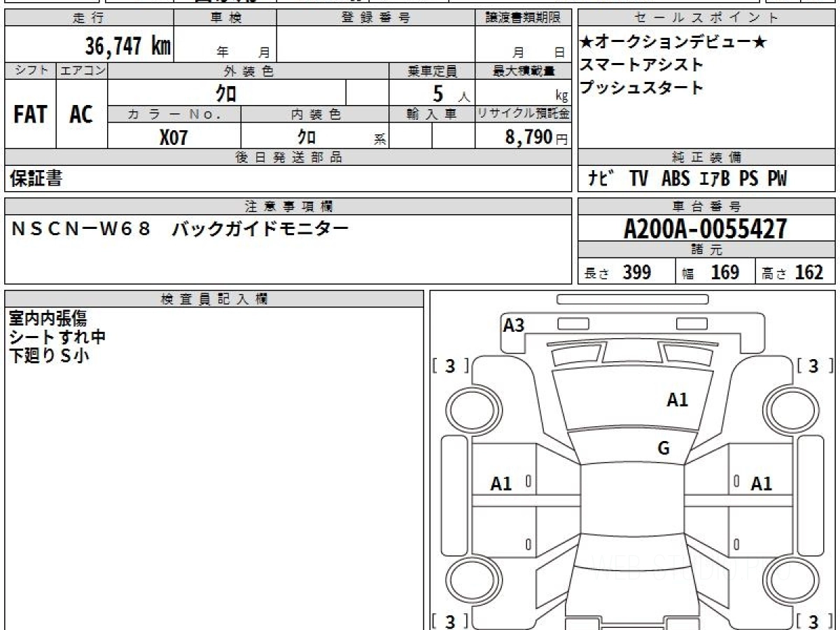Click the 諸元 header

pos(706,250)
